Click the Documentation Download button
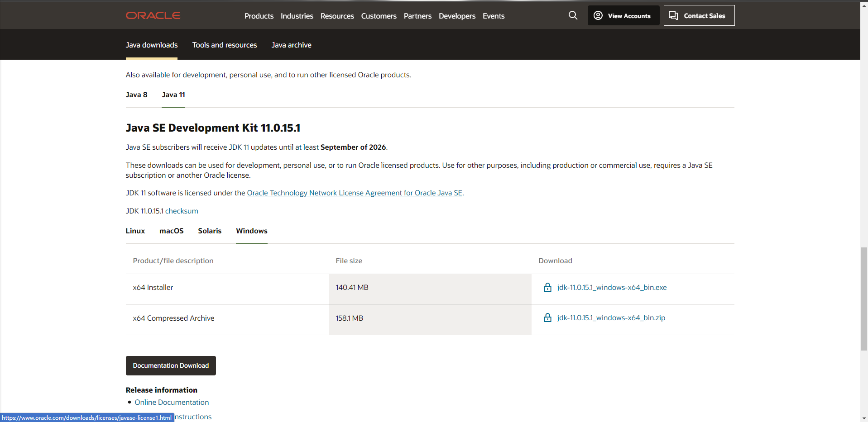 click(171, 365)
